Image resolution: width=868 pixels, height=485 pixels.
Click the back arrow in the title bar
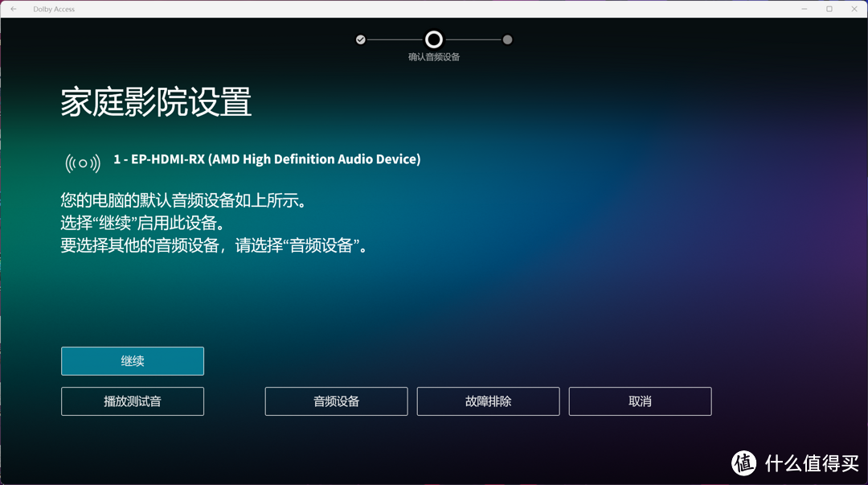(14, 9)
